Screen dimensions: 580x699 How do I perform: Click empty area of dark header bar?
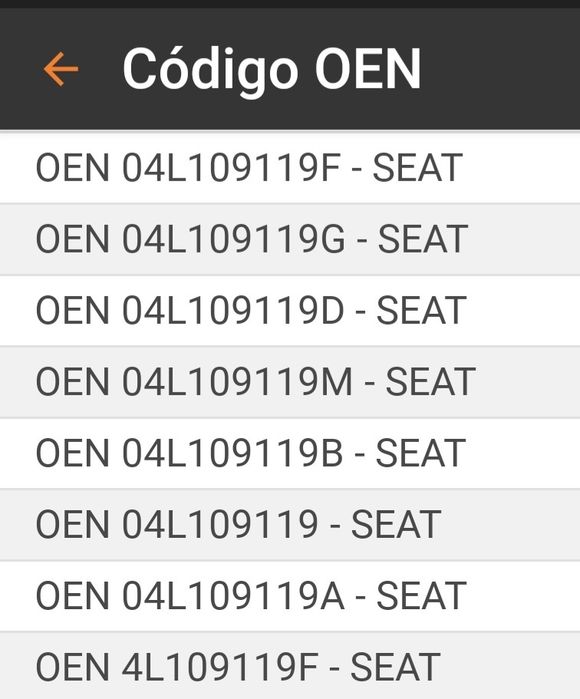pyautogui.click(x=499, y=69)
